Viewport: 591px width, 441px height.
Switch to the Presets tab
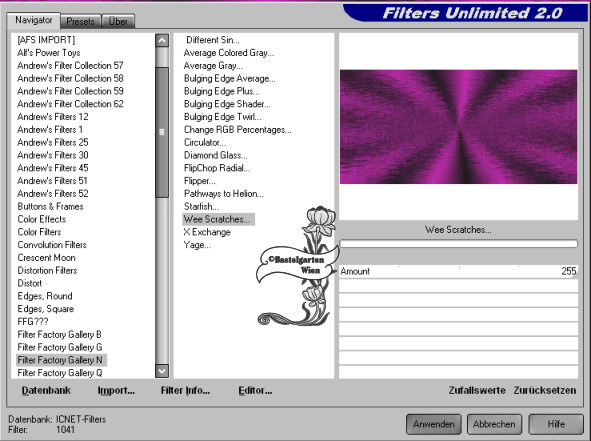point(81,22)
